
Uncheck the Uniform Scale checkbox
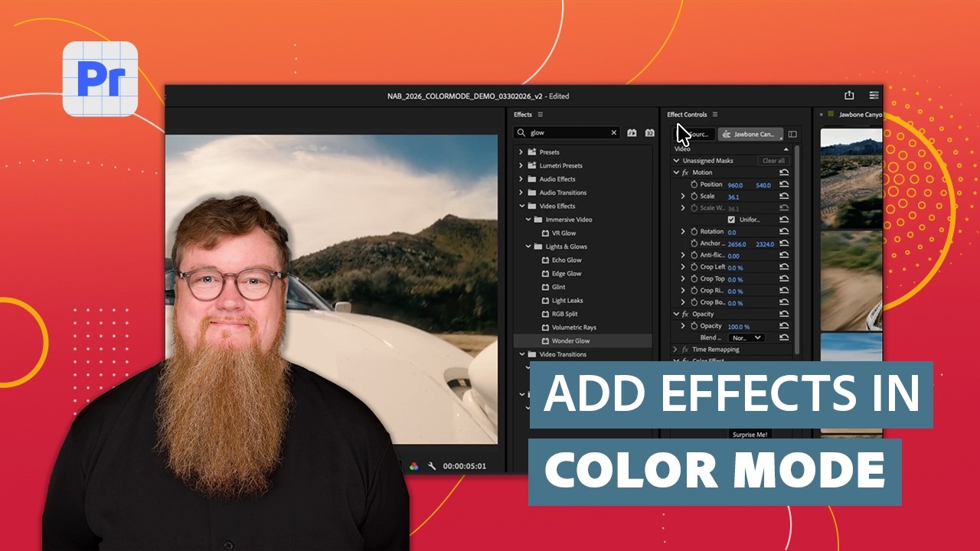click(731, 220)
